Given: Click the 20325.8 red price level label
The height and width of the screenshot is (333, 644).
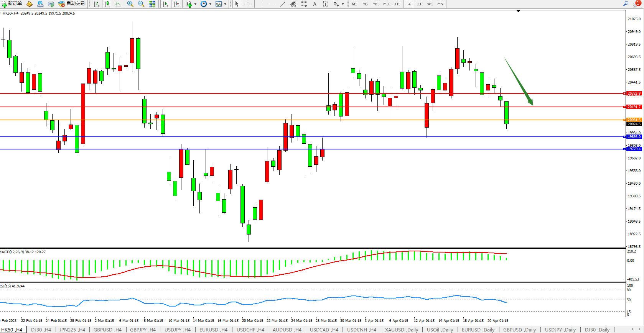Looking at the screenshot, I should click(x=634, y=94).
